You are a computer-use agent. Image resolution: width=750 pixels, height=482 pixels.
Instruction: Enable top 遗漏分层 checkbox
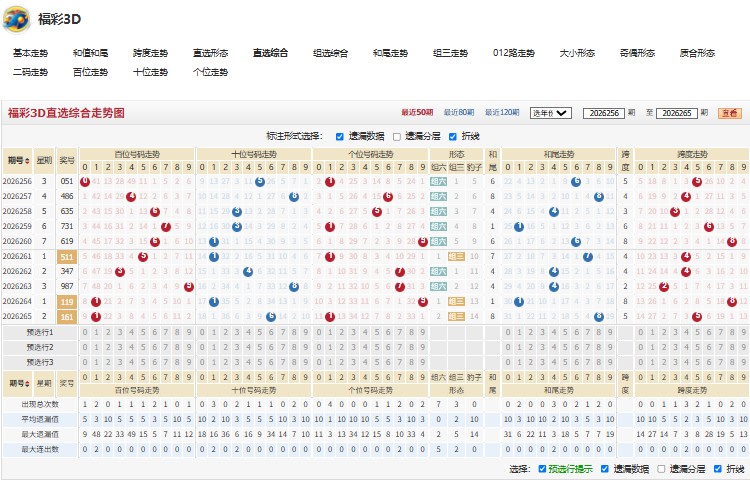(397, 137)
